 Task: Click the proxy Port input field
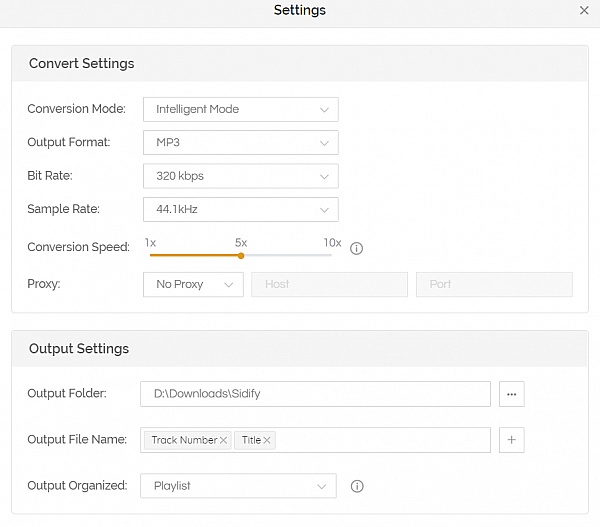494,285
